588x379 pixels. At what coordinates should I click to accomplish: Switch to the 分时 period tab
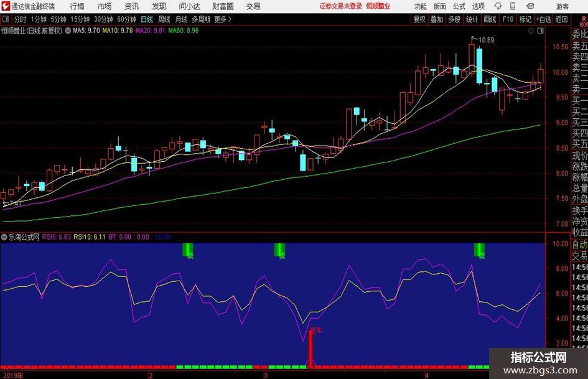pos(21,19)
